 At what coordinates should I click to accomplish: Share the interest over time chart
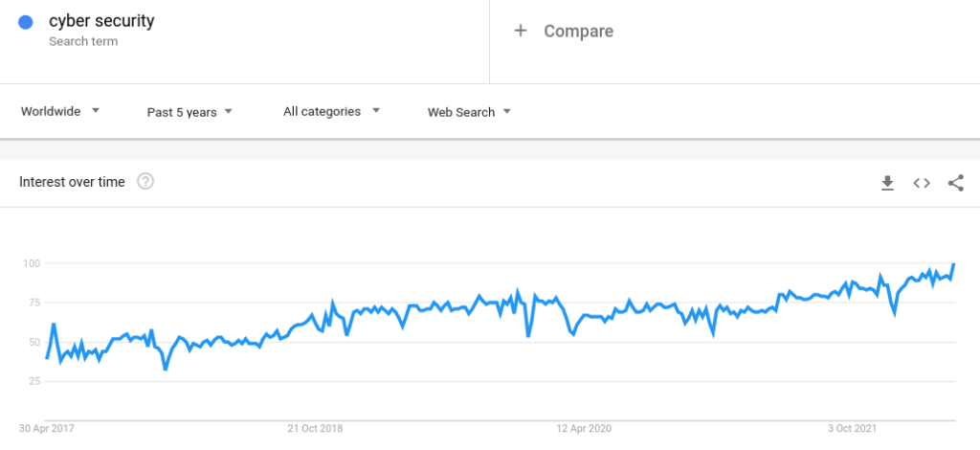[x=956, y=183]
